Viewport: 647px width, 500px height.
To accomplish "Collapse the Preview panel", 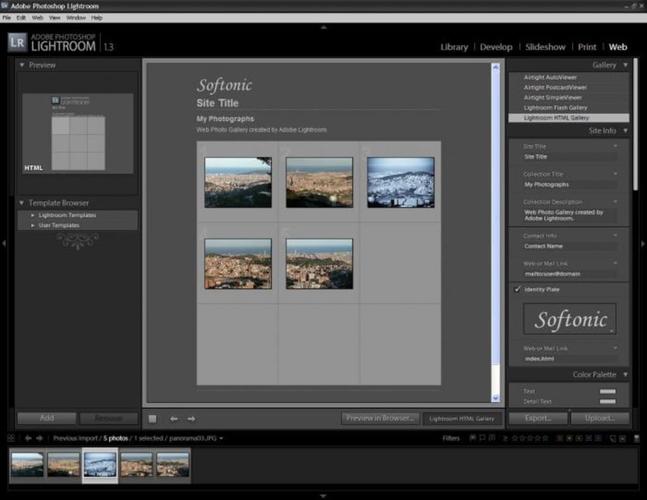I will (x=22, y=65).
